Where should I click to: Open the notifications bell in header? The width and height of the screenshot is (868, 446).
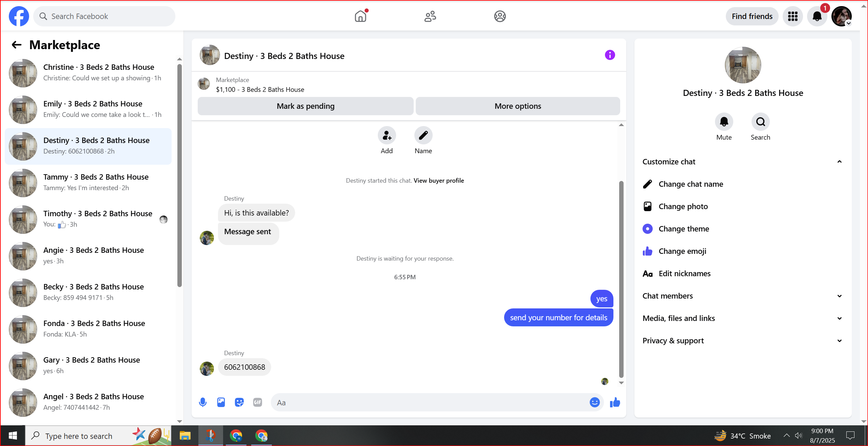click(817, 16)
